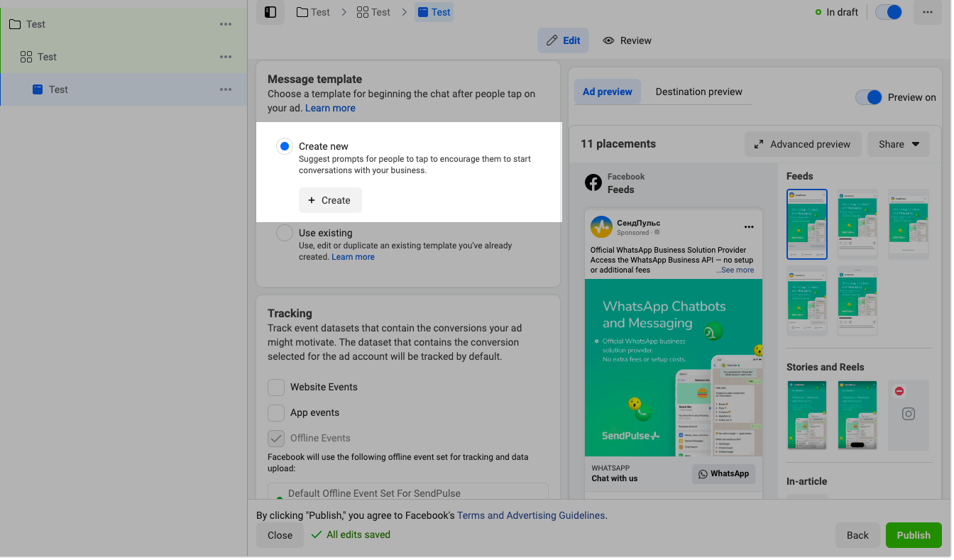Viewport: 954px width, 560px height.
Task: Turn off the Preview on toggle
Action: (x=869, y=97)
